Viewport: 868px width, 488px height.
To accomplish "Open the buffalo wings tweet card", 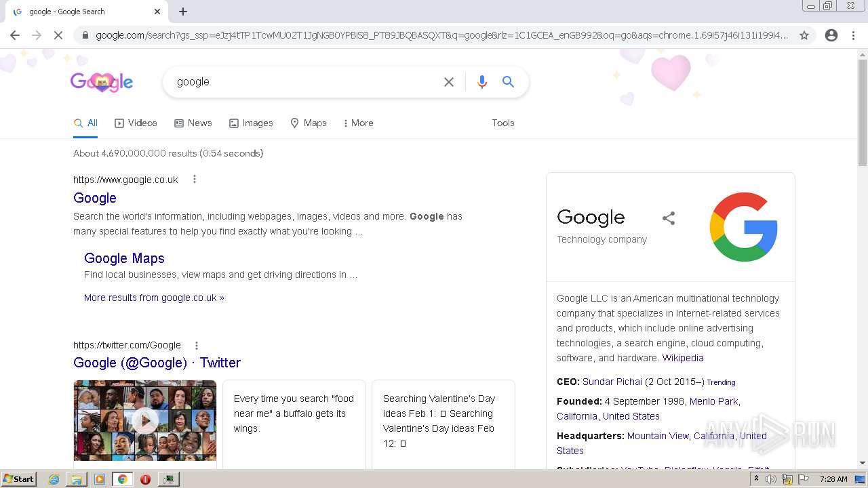I will pos(294,424).
